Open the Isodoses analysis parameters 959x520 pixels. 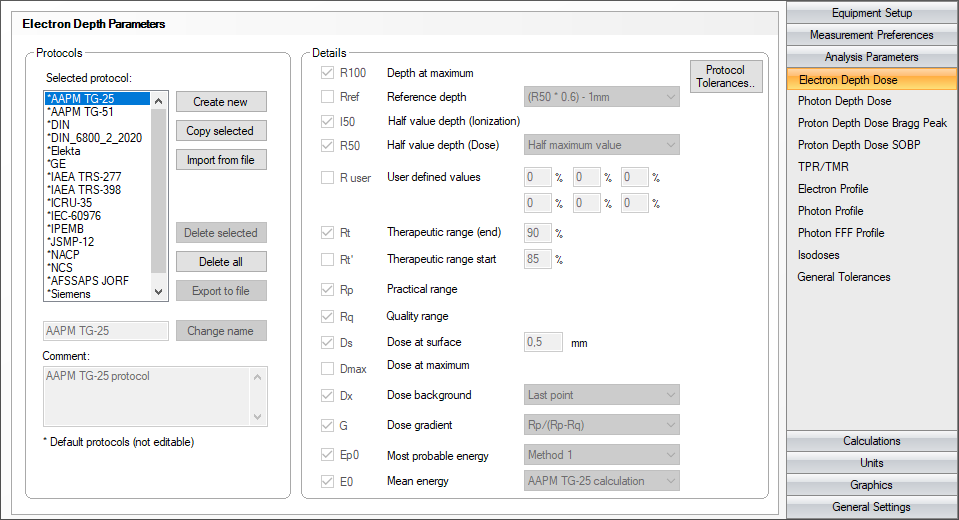[818, 255]
